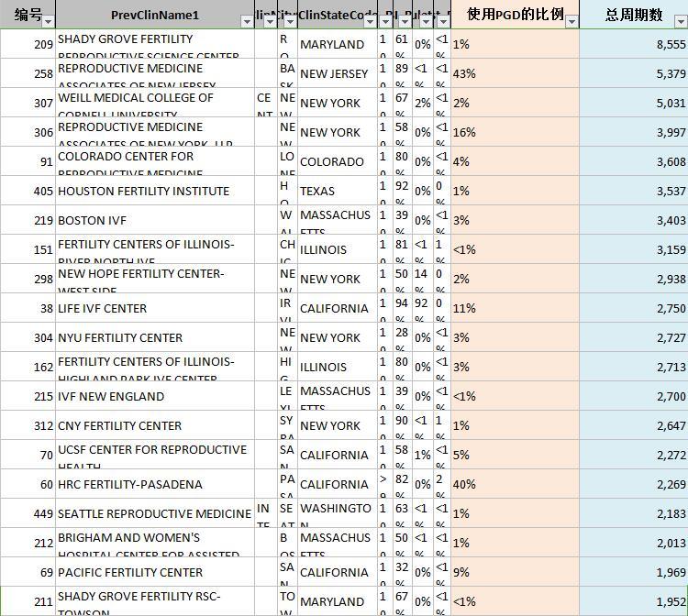Click SHADY GROVE FERTILITY RSC- cell
Screen dimensions: 688x616
click(x=155, y=601)
